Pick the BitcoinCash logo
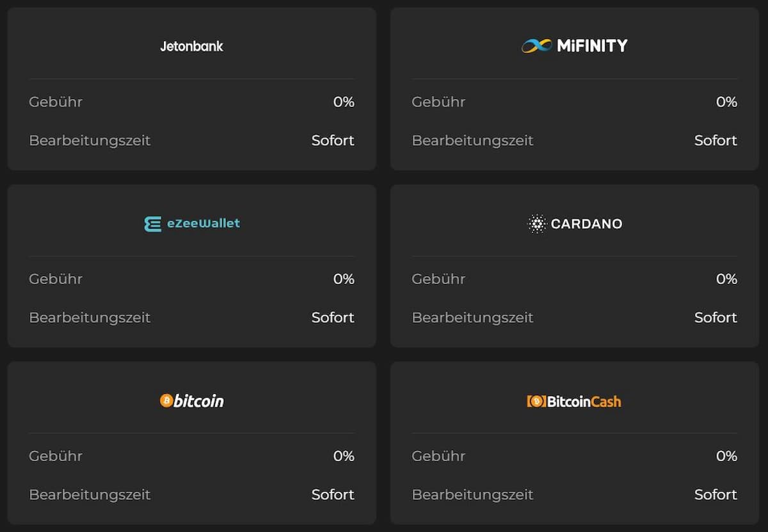Image resolution: width=768 pixels, height=532 pixels. [x=574, y=401]
